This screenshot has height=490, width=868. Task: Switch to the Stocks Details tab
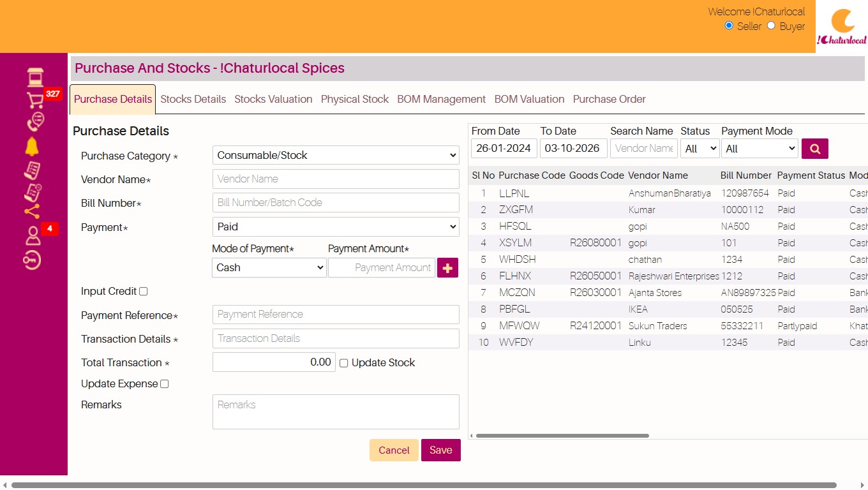point(193,99)
